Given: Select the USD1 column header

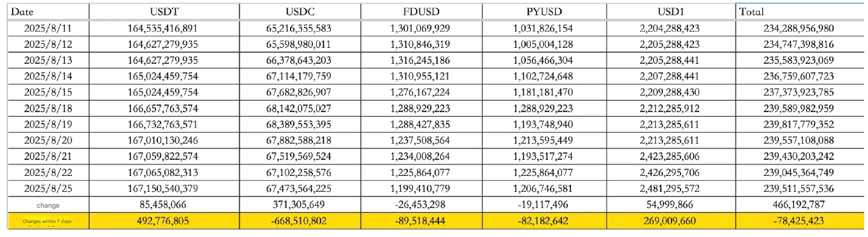Looking at the screenshot, I should (x=671, y=12).
